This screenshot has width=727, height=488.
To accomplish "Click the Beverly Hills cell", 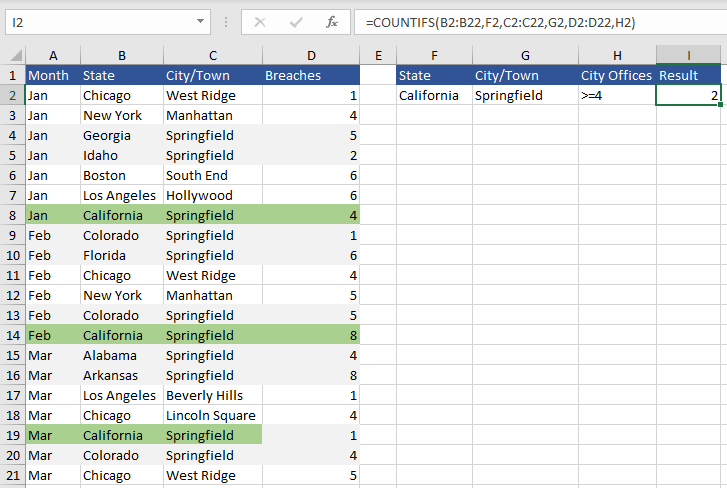I will pyautogui.click(x=213, y=395).
